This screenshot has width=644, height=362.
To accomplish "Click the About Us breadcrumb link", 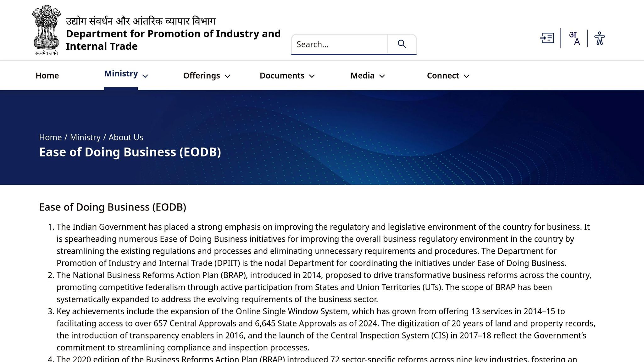I will tap(126, 137).
